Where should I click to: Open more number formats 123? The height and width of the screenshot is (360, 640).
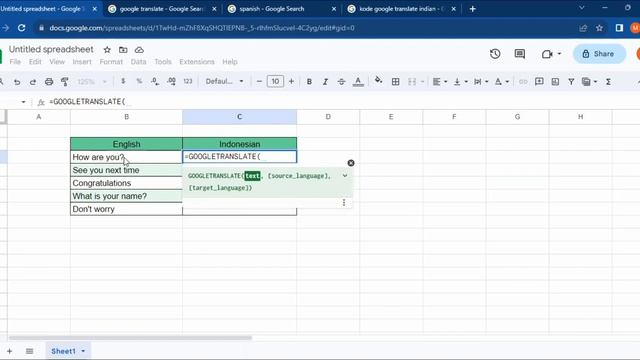188,81
